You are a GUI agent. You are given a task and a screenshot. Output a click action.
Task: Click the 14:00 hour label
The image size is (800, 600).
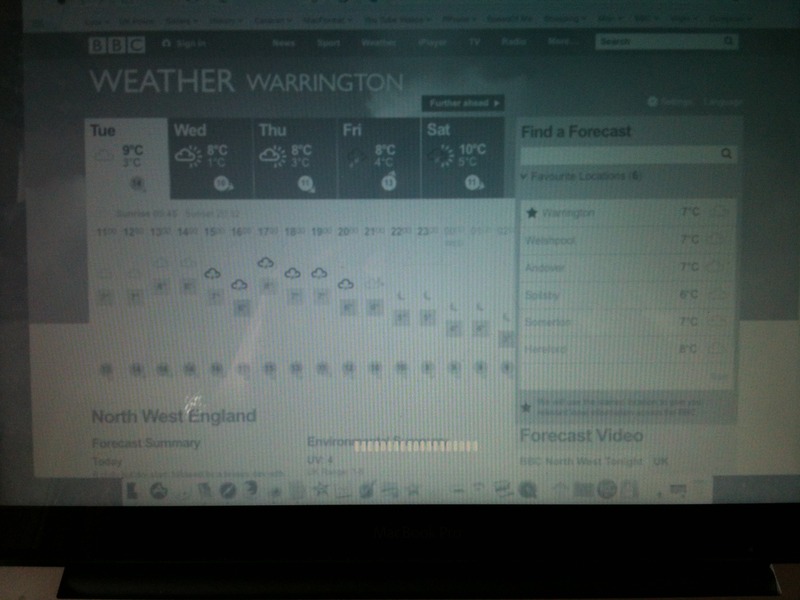(x=186, y=233)
